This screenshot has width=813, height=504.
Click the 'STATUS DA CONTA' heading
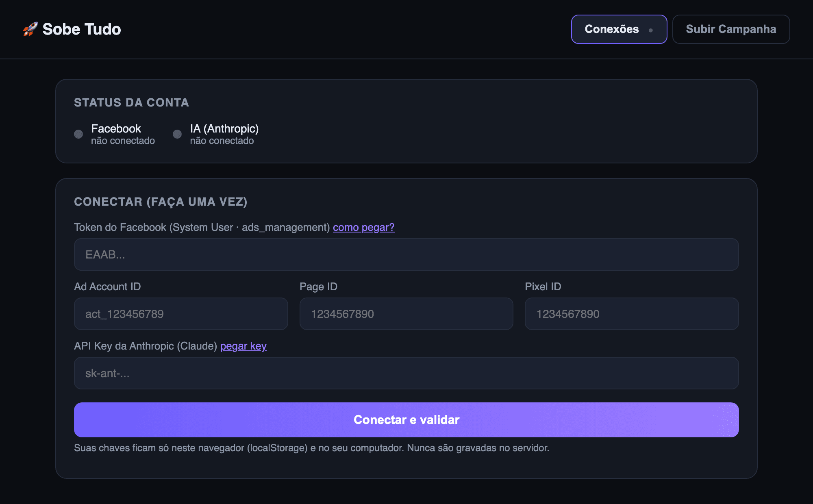[131, 102]
